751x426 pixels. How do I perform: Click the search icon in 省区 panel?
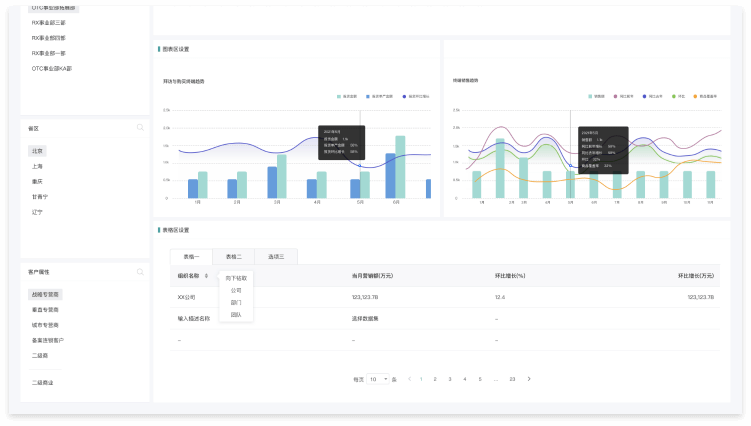click(141, 128)
